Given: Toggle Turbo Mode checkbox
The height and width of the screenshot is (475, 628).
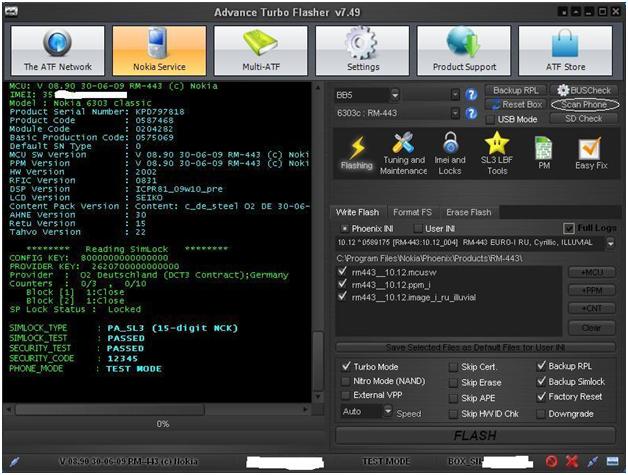Looking at the screenshot, I should (x=346, y=366).
